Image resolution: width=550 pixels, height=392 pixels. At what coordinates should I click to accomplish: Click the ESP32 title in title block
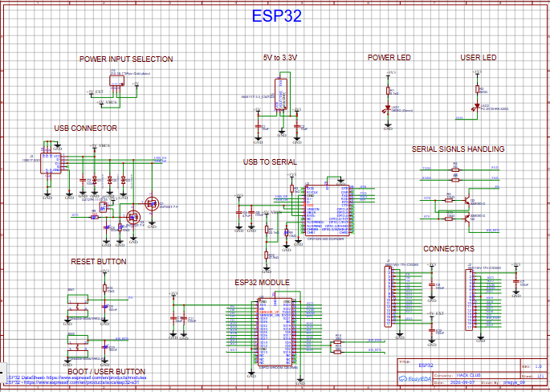click(x=426, y=365)
